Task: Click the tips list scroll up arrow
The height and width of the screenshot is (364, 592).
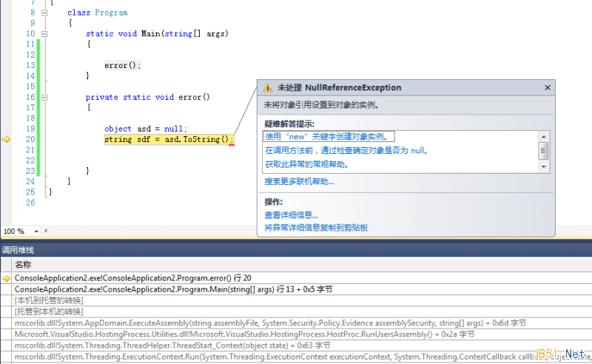Action: tap(544, 137)
